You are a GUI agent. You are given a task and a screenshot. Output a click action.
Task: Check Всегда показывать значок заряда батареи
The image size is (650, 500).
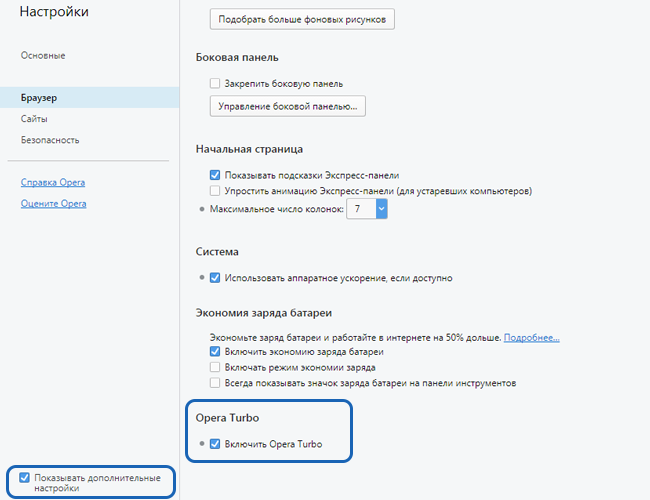click(x=215, y=383)
